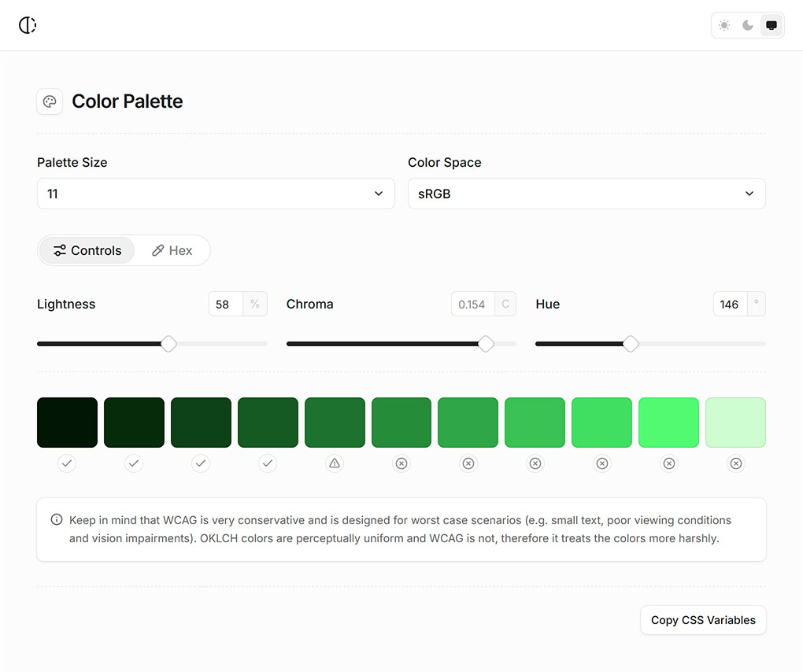Click the info icon in the WCAG notice

tap(57, 519)
